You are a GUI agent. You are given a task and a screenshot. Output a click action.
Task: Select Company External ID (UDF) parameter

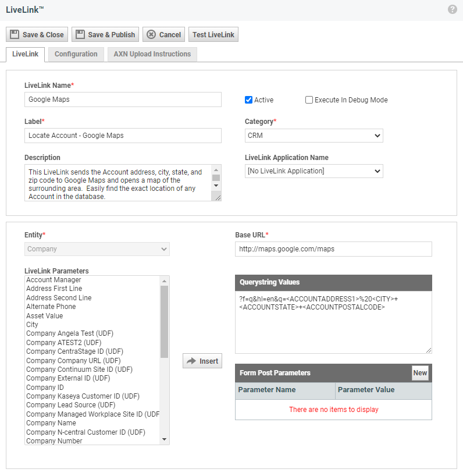tap(92, 378)
